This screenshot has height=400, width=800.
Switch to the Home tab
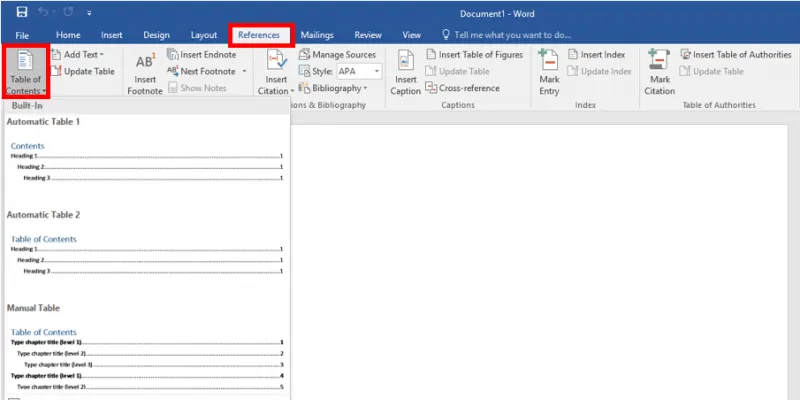tap(68, 35)
